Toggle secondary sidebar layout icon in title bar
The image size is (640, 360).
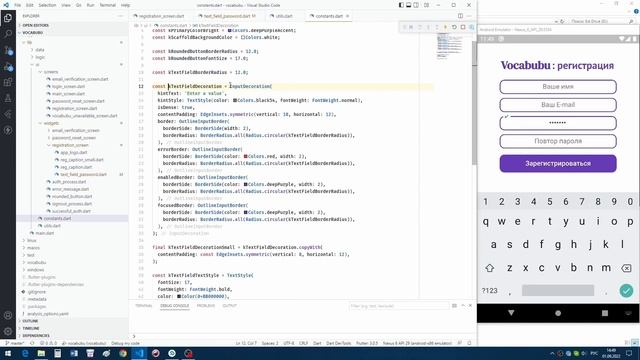[x=416, y=5]
